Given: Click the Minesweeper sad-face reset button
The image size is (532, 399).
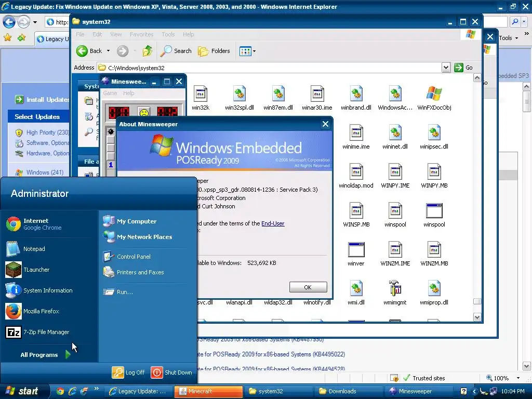Looking at the screenshot, I should tap(144, 112).
